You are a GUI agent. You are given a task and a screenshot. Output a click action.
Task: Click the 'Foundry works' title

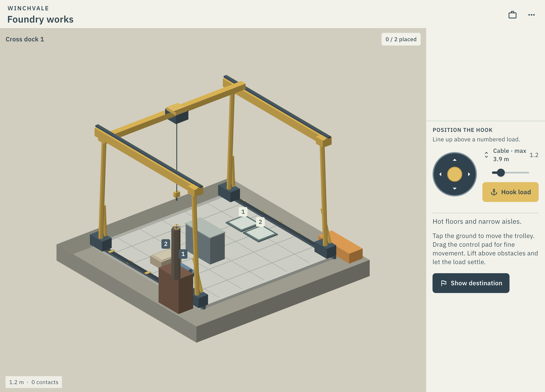tap(40, 19)
